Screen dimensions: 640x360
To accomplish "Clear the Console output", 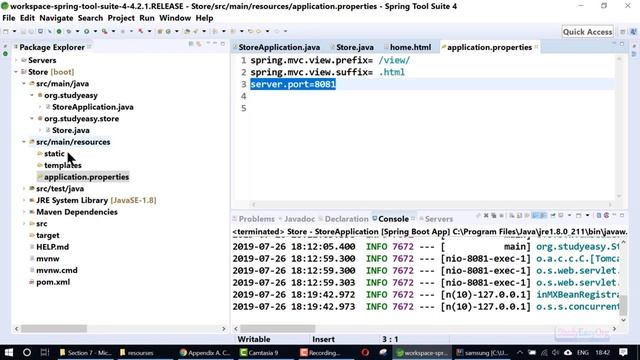I will point(512,216).
